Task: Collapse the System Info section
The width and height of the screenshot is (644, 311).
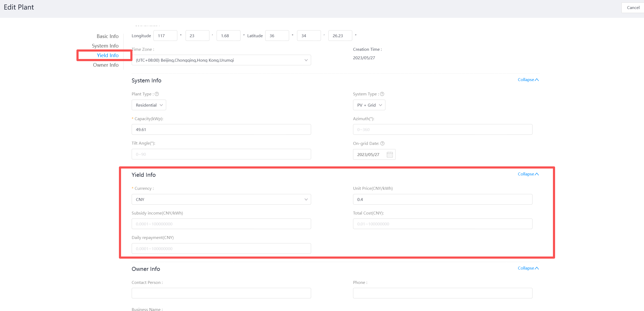Action: point(528,80)
